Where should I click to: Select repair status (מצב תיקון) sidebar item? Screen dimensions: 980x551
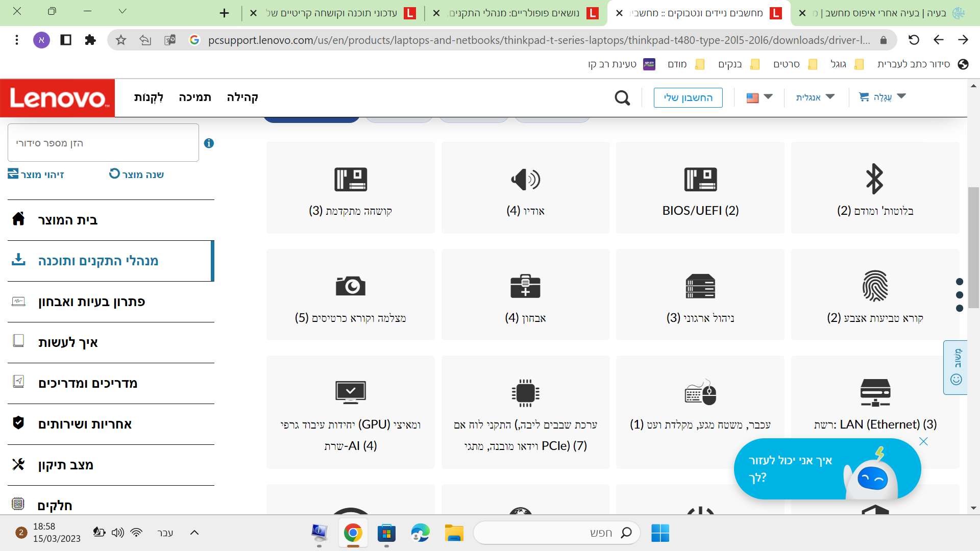[111, 465]
